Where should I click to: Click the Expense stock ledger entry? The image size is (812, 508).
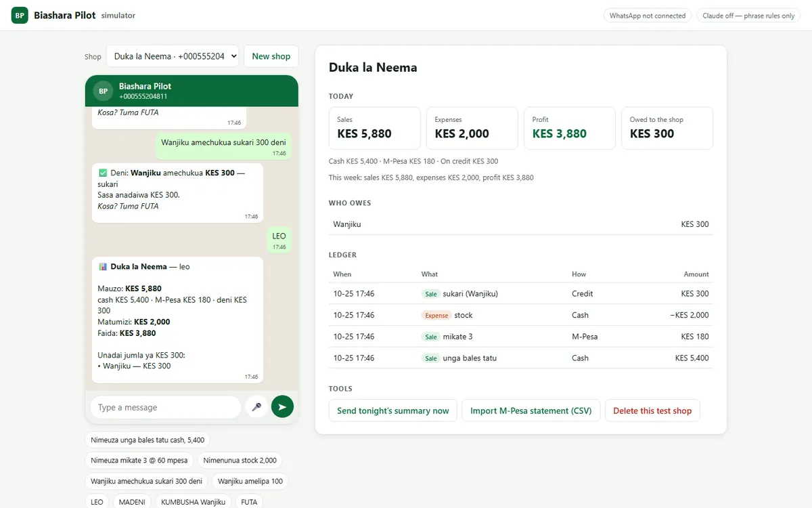[x=521, y=315]
